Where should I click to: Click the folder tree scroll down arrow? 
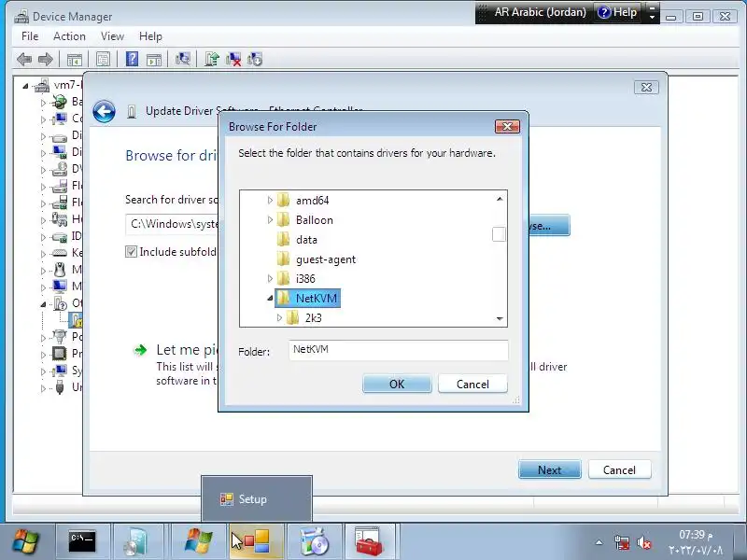coord(500,318)
